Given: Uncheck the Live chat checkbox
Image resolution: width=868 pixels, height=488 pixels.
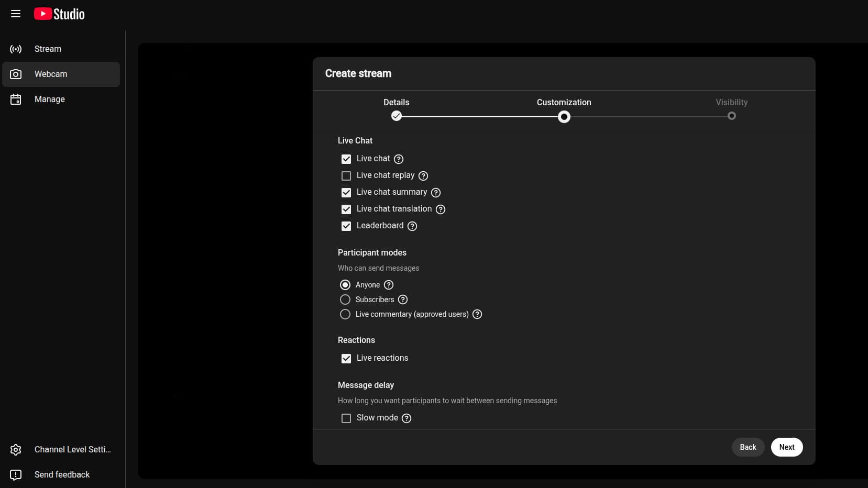Looking at the screenshot, I should coord(346,159).
